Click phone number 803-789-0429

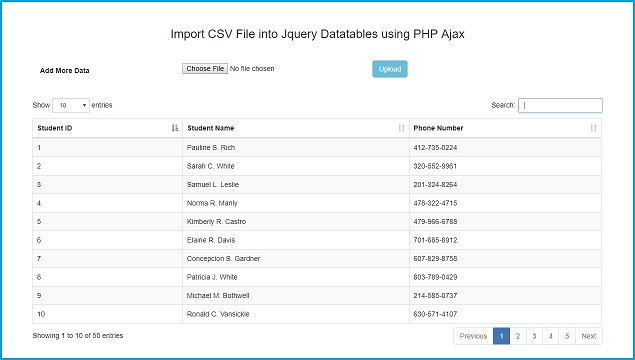pos(435,277)
